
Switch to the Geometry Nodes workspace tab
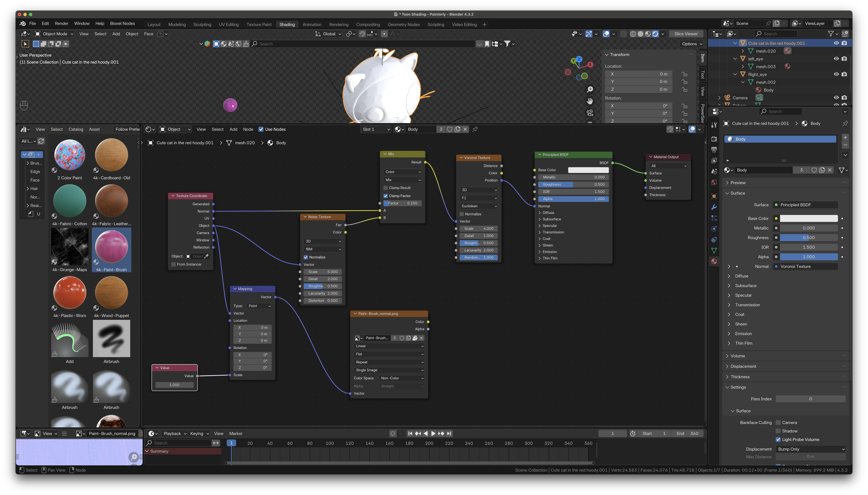[404, 24]
